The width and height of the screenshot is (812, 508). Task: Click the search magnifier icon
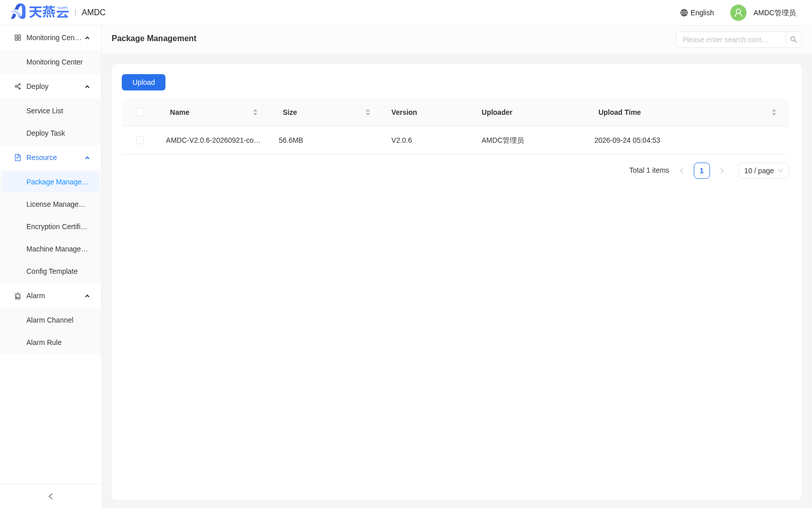pos(794,40)
